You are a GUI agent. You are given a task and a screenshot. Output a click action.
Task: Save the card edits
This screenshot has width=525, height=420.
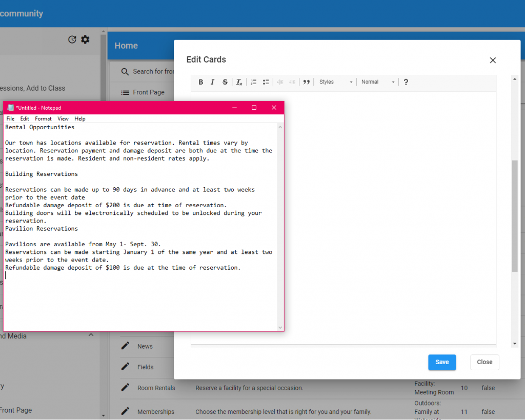pos(441,362)
